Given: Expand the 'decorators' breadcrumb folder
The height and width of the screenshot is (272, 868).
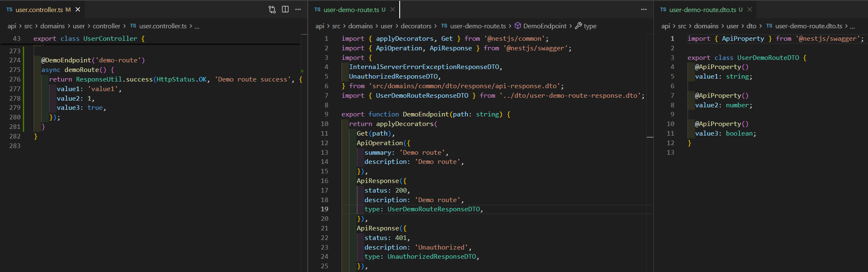Looking at the screenshot, I should (416, 26).
